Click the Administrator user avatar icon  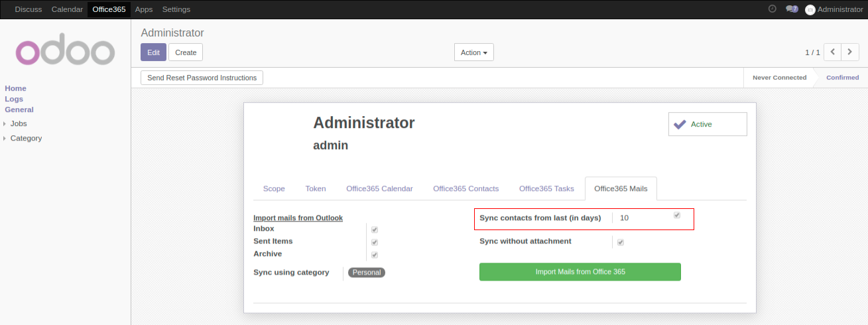(x=810, y=10)
